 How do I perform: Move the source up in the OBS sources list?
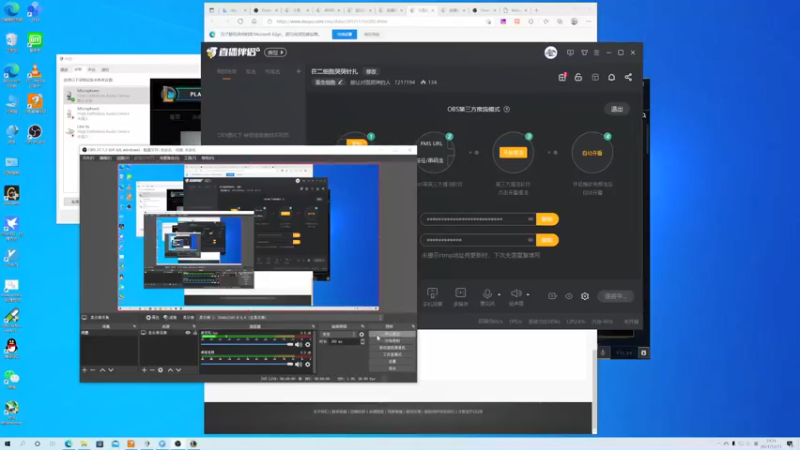coord(170,370)
